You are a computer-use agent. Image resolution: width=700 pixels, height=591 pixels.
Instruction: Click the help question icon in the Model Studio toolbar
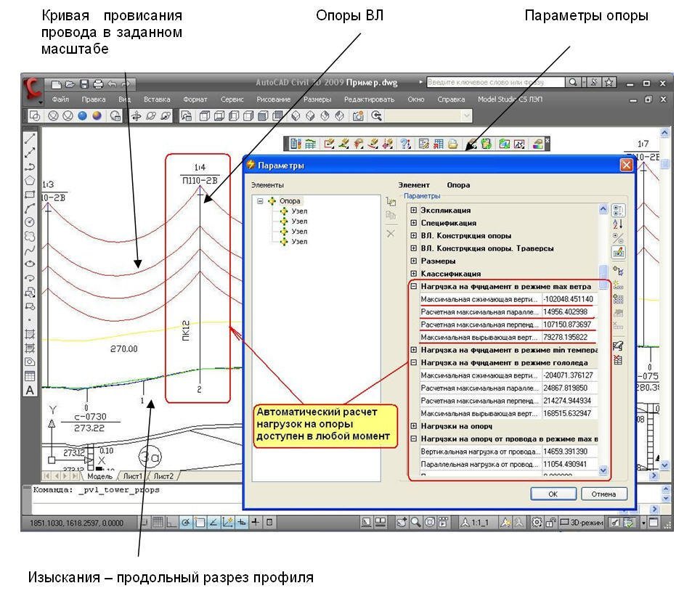tap(405, 144)
